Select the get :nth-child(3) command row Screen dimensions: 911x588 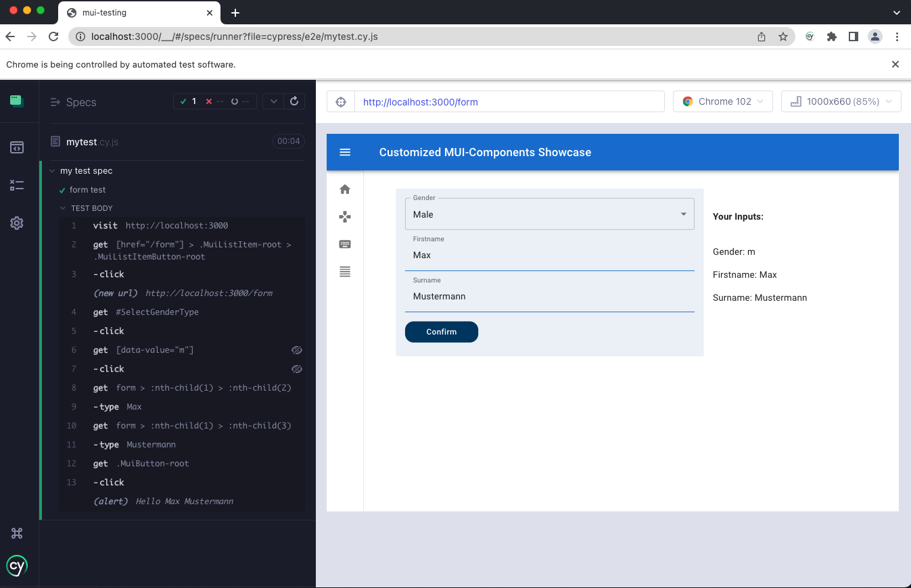[181, 426]
